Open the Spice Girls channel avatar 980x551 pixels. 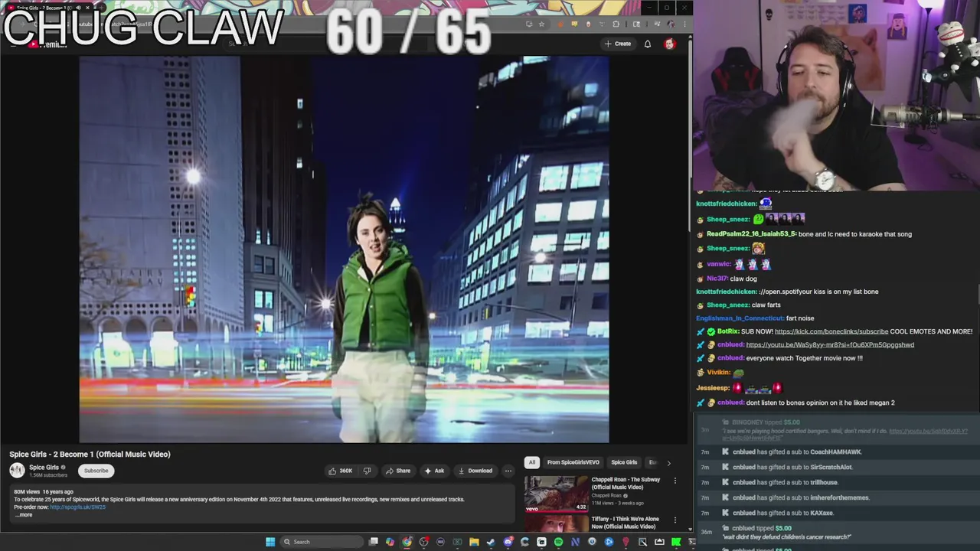coord(17,471)
